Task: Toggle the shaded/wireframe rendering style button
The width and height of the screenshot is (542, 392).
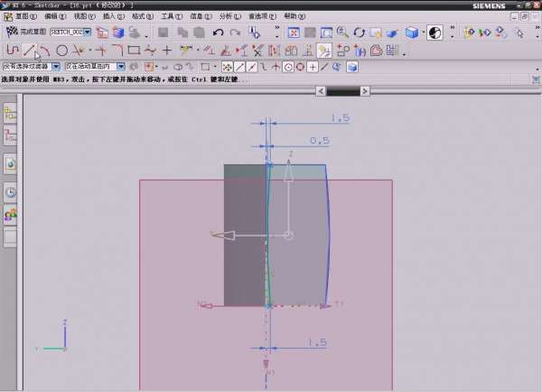Action: 413,33
